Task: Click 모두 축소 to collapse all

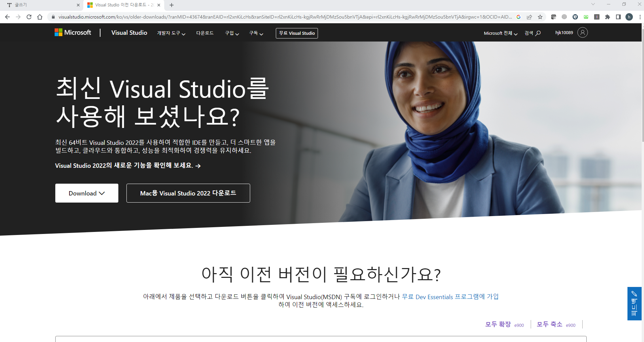Action: (550, 324)
